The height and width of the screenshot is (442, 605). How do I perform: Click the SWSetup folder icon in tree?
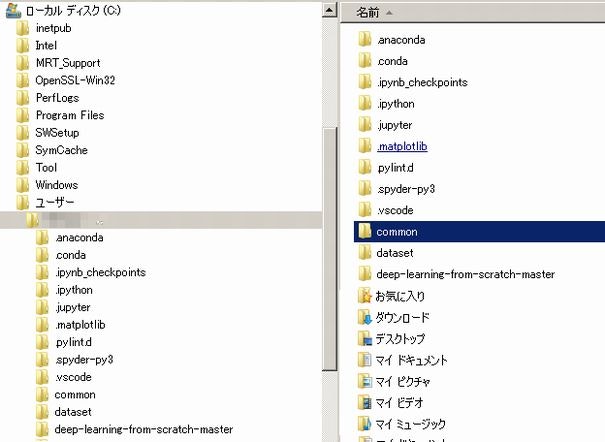[x=23, y=133]
